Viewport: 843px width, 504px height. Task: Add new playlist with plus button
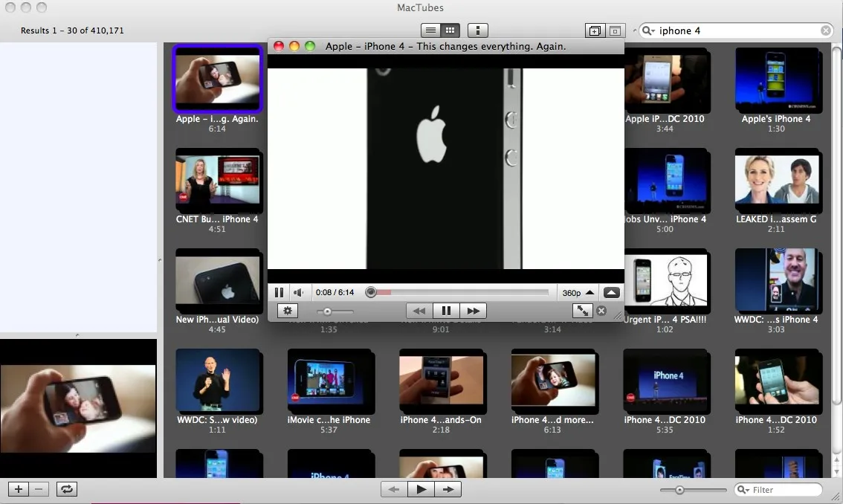coord(19,489)
